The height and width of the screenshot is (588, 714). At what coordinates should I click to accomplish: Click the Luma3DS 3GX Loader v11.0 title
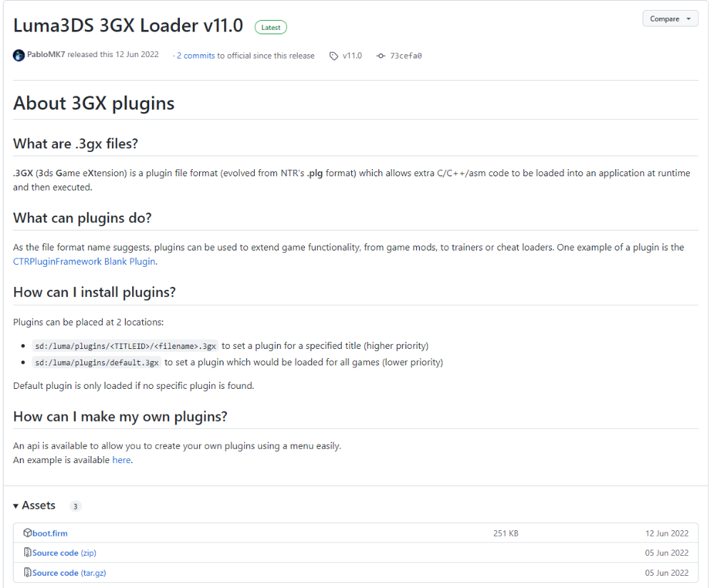(x=129, y=26)
